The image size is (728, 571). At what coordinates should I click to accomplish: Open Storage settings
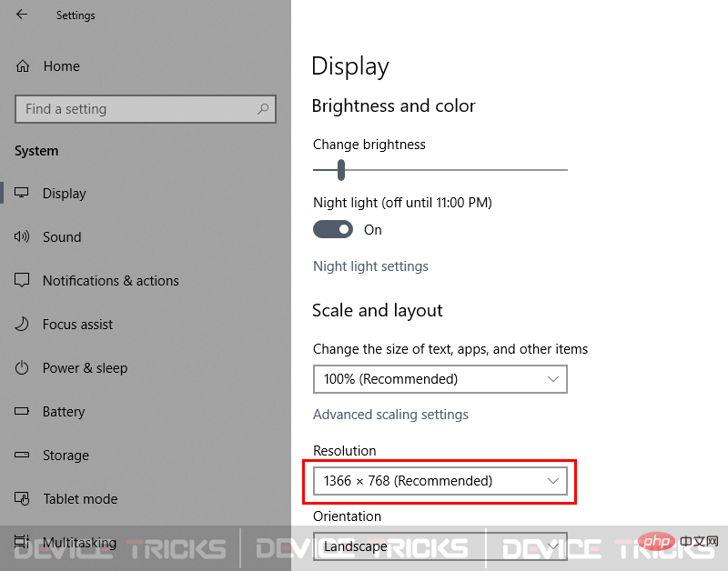click(x=66, y=455)
